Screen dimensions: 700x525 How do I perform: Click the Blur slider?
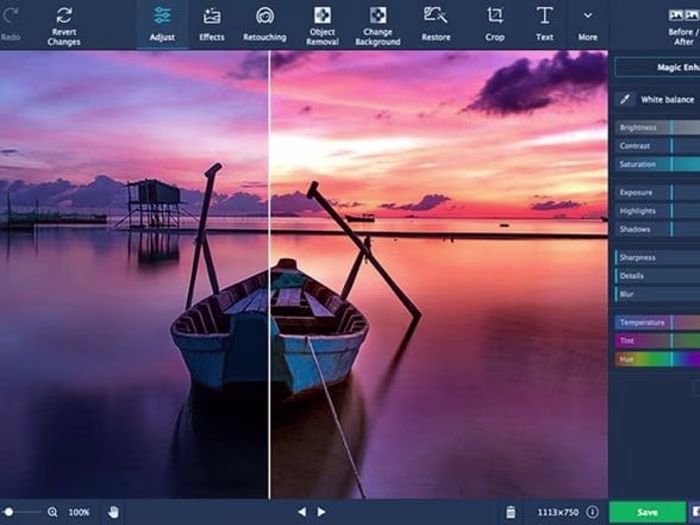[657, 294]
